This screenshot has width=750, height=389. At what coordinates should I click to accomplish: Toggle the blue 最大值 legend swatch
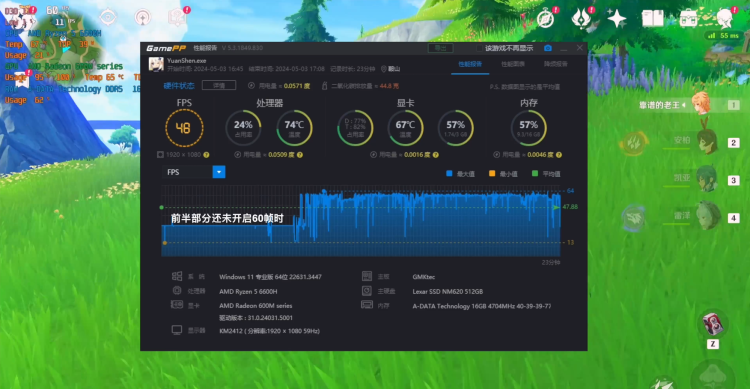[x=449, y=173]
